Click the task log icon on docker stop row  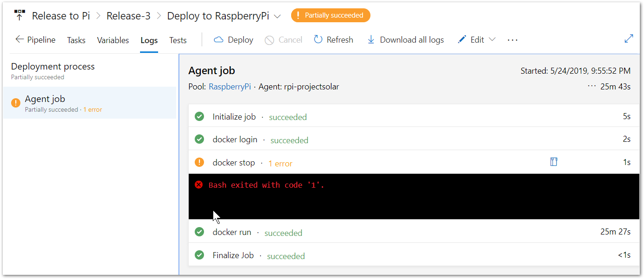[x=554, y=162]
